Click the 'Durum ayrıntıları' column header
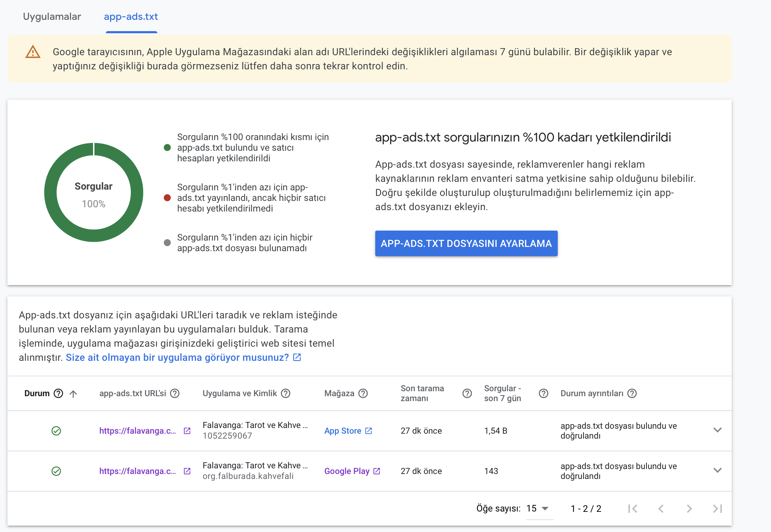 click(x=592, y=393)
